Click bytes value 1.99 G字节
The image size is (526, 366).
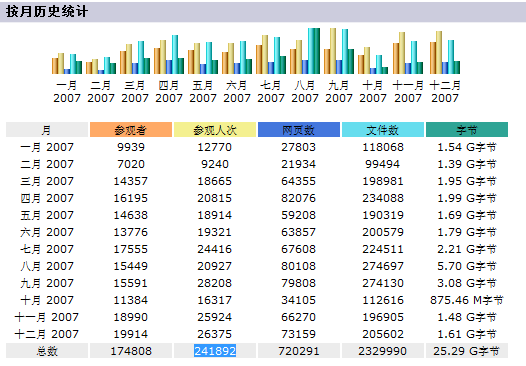pyautogui.click(x=467, y=198)
